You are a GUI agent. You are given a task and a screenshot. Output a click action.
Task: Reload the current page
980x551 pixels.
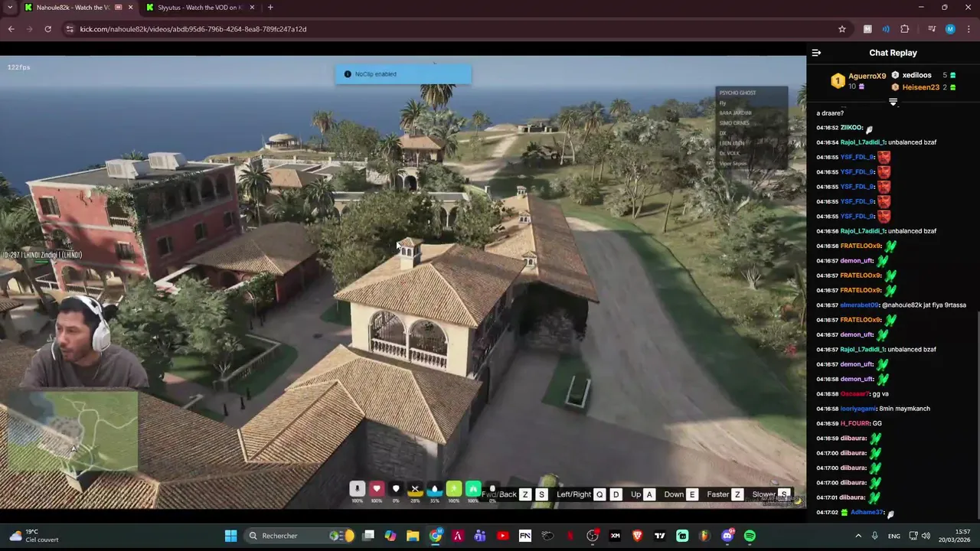click(x=47, y=29)
